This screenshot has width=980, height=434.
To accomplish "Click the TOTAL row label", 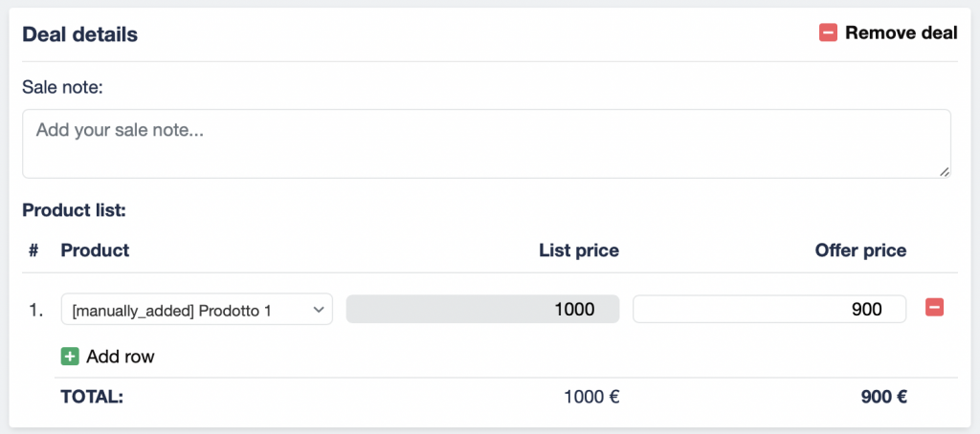I will 92,396.
